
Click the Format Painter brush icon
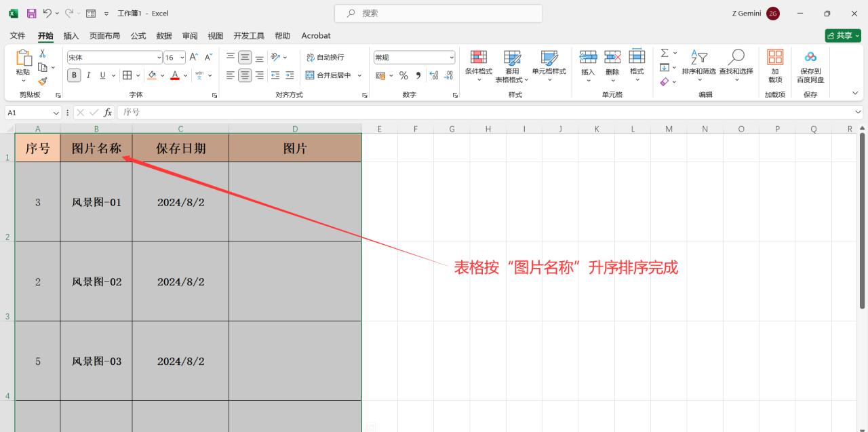point(43,81)
